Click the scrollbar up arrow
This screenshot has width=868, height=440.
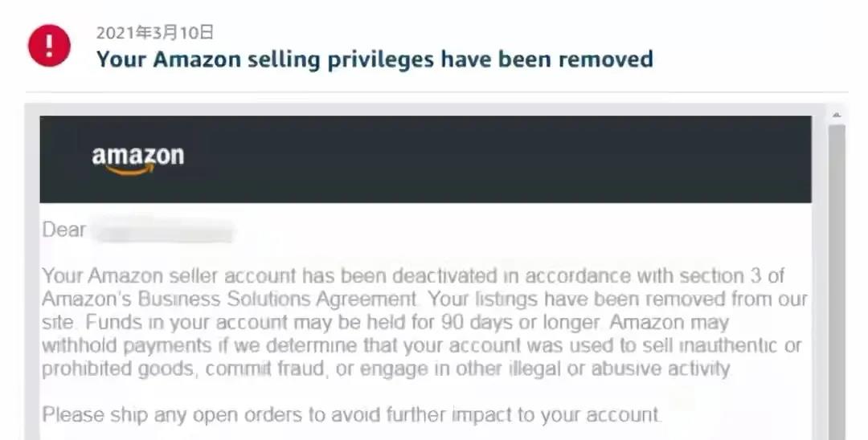837,115
